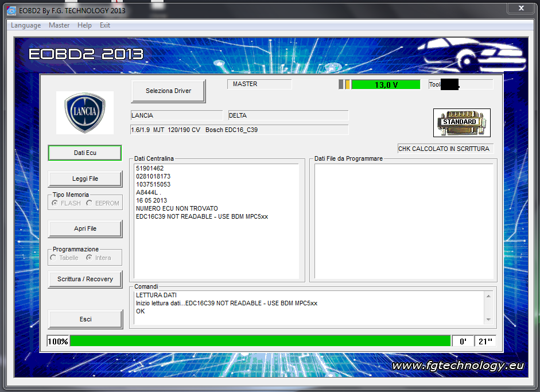Click the Bosch EDC16_C39 engine field
This screenshot has height=392, width=540.
coord(239,130)
